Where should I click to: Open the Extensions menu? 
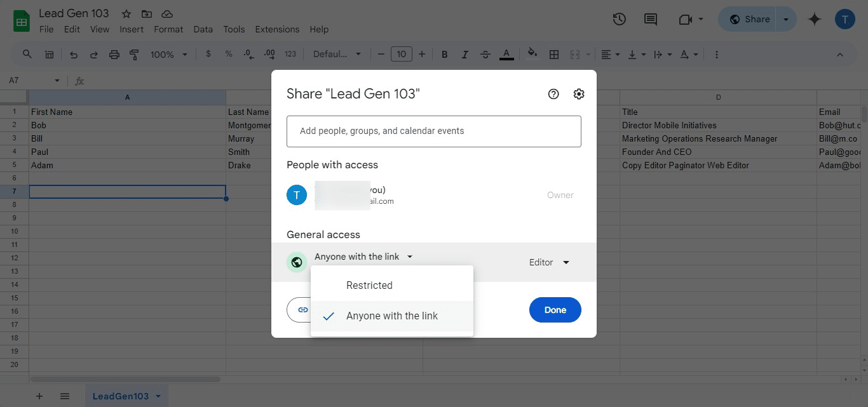276,29
